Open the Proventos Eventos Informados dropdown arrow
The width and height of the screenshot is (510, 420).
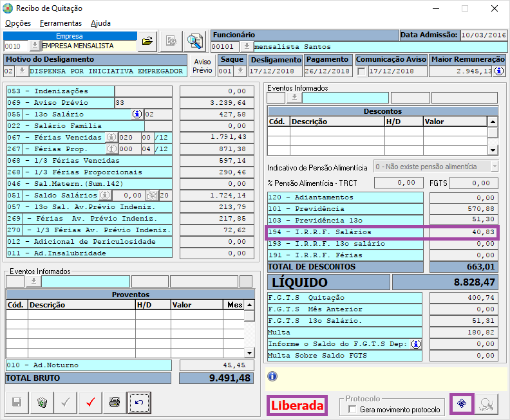[x=33, y=281]
